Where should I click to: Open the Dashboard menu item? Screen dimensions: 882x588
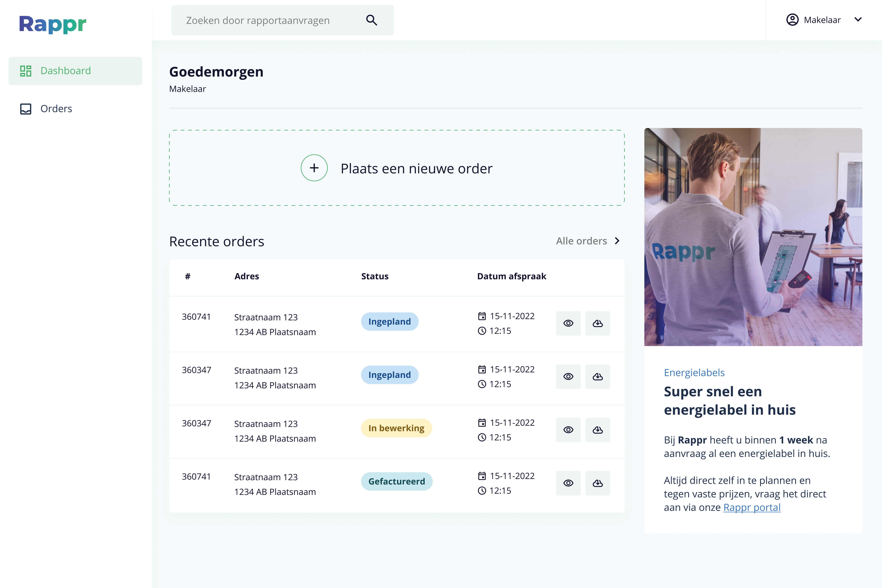click(x=75, y=71)
